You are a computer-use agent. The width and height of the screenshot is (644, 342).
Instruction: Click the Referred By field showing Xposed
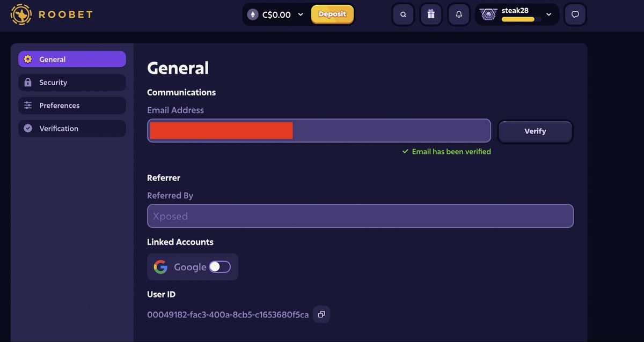point(360,216)
